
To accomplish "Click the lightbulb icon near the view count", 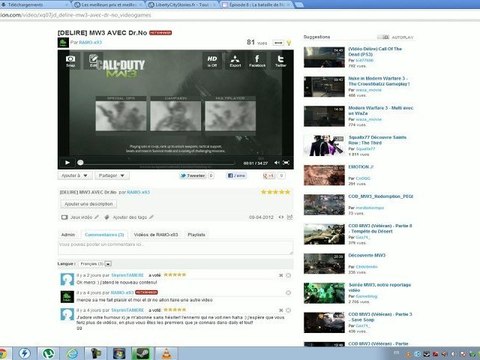I will [289, 43].
